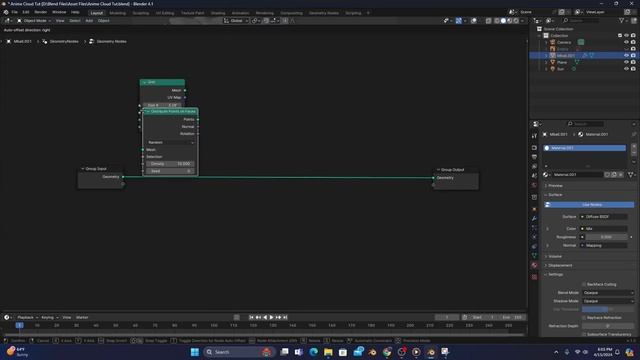Open the Playback menu in timeline
Viewport: 640px width, 360px height.
[x=27, y=317]
